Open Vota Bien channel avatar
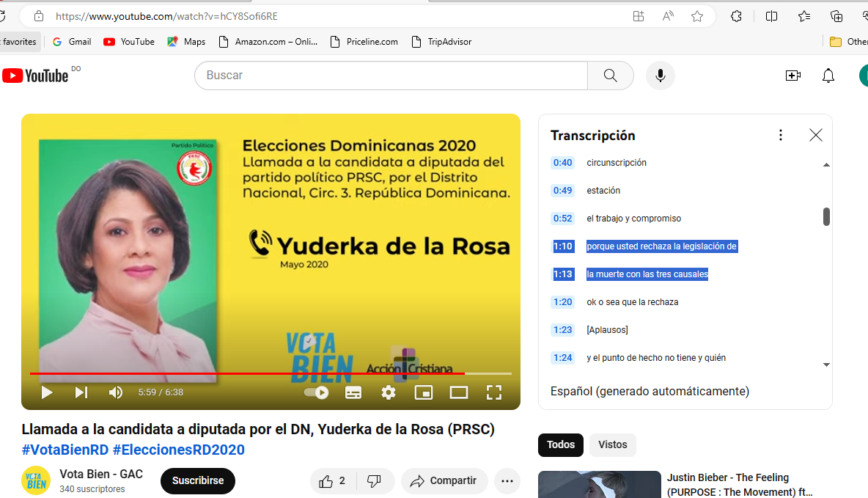This screenshot has width=868, height=498. (x=36, y=480)
